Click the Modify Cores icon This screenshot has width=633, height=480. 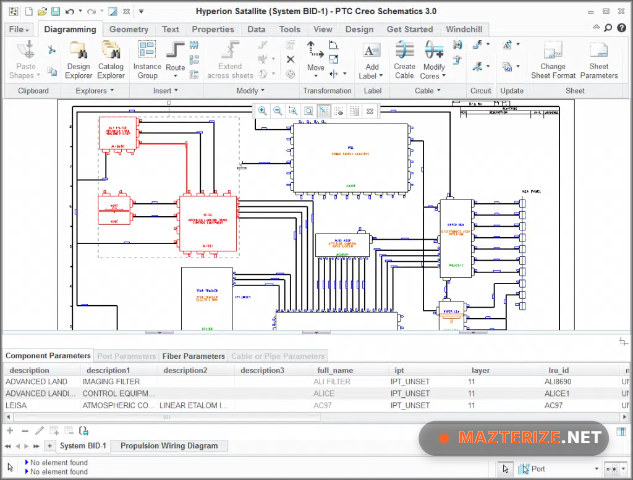pos(434,50)
